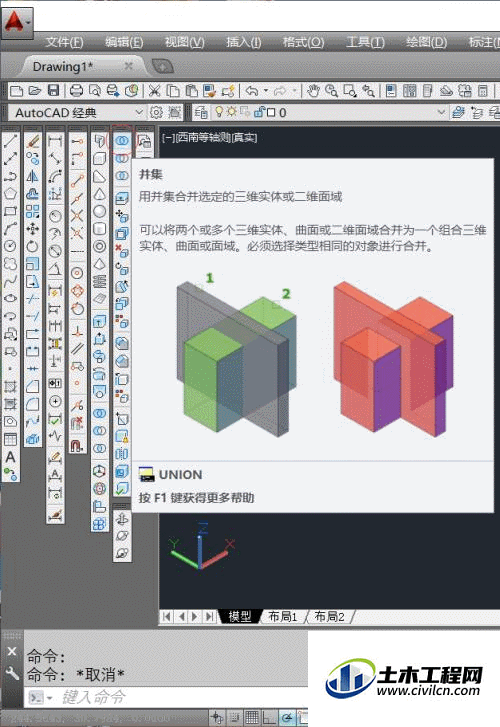Click the Open file folder icon
The image size is (500, 727).
35,90
